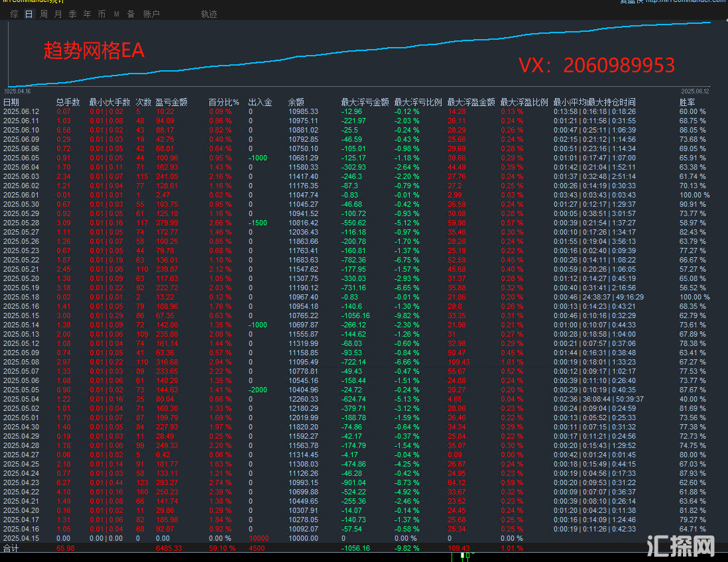Click the 最大浮盈比例 column header
Screen dimensions: 728x562
click(524, 102)
